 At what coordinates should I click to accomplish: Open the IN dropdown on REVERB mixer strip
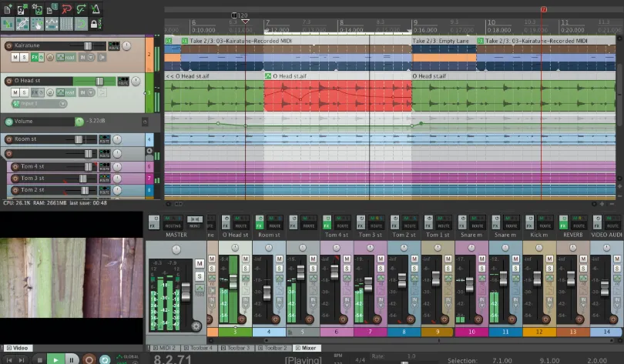click(x=583, y=302)
